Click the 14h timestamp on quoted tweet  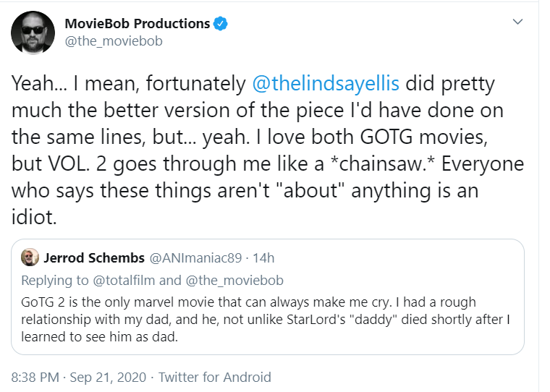(263, 257)
